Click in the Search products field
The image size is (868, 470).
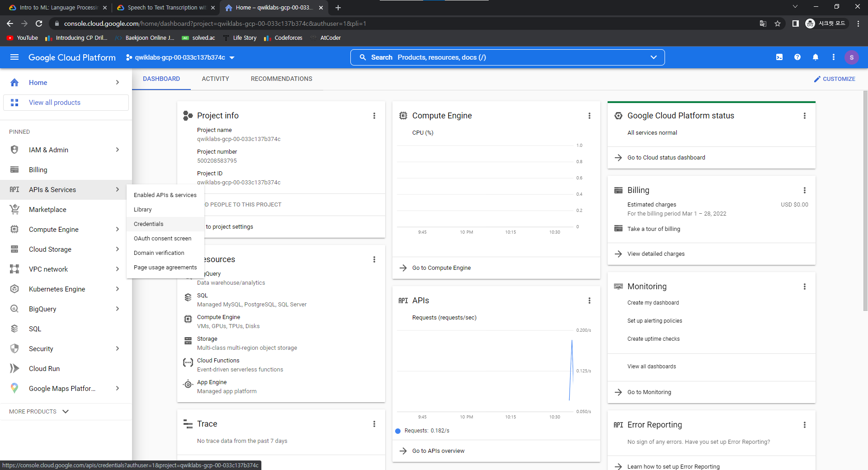507,57
